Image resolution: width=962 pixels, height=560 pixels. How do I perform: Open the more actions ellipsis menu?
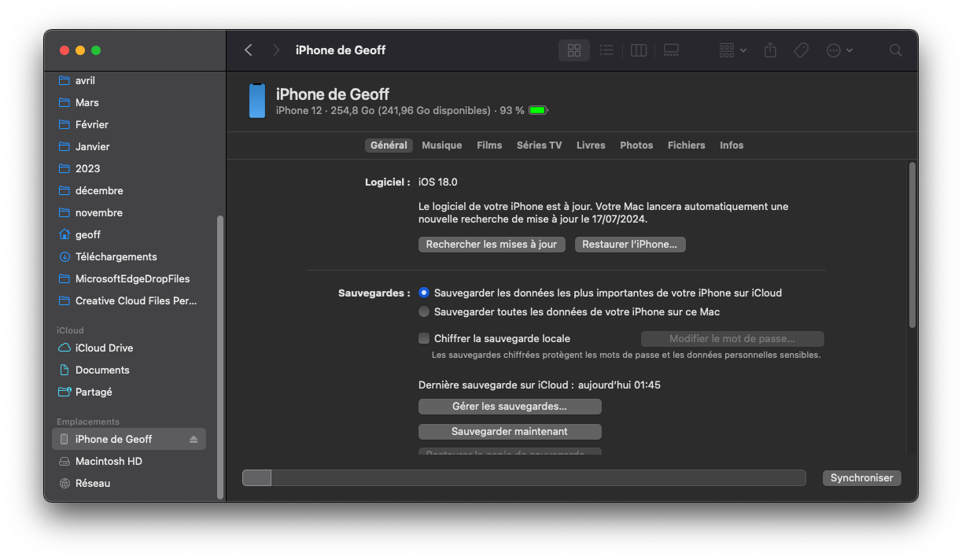(x=839, y=50)
